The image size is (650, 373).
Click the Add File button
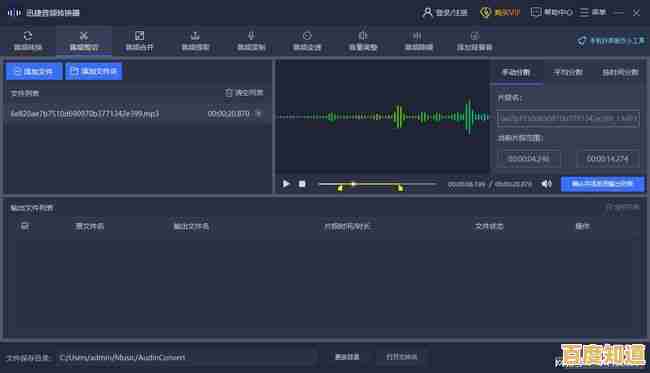click(x=34, y=71)
